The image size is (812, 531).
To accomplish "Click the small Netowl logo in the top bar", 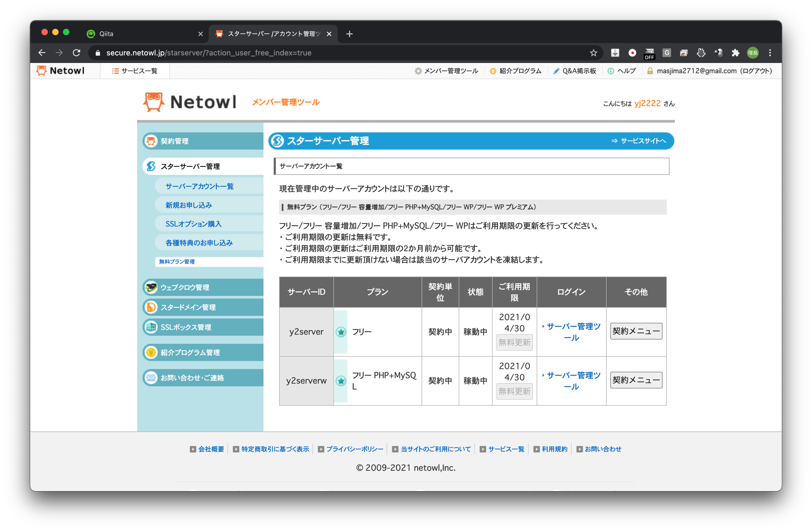I will (x=60, y=71).
